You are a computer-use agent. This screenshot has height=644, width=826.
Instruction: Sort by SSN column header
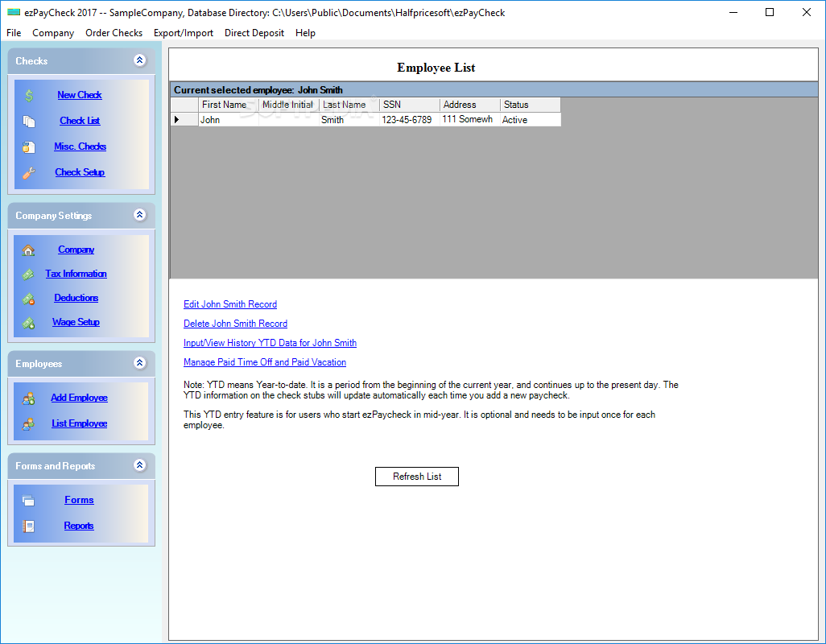(410, 105)
